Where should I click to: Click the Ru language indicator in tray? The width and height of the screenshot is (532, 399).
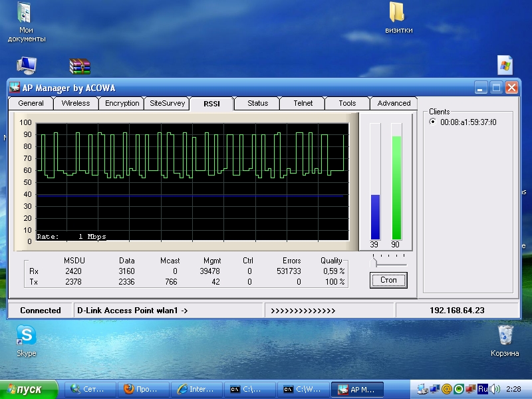[483, 389]
